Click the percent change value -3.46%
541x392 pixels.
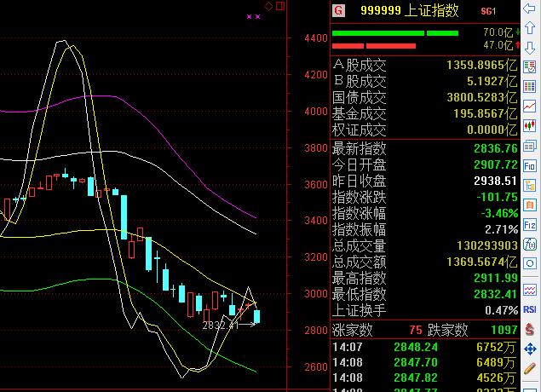(x=499, y=213)
